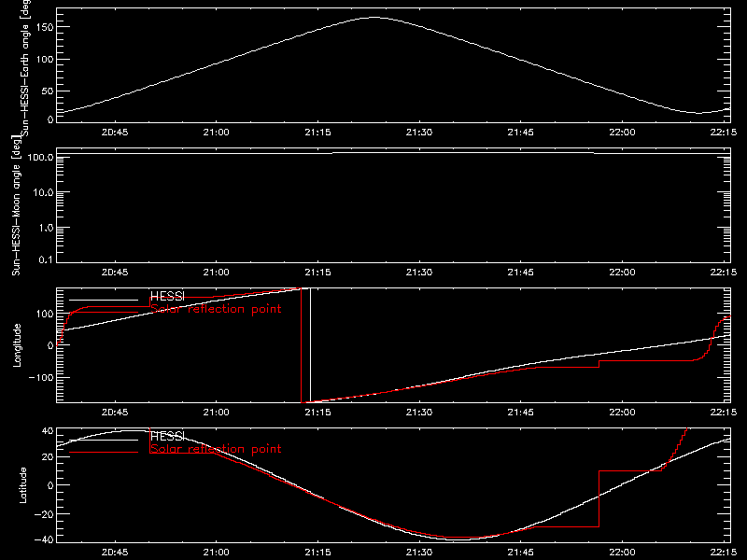
Task: Select 21:15 under the Moon angle plot
Action: point(317,273)
